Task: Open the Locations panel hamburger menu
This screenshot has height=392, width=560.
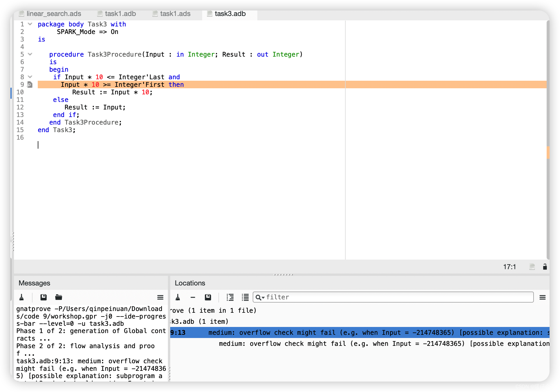Action: [x=542, y=297]
